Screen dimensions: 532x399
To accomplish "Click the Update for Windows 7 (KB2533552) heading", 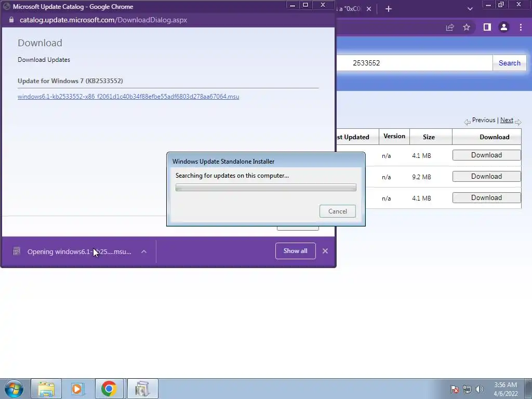I will pos(70,81).
